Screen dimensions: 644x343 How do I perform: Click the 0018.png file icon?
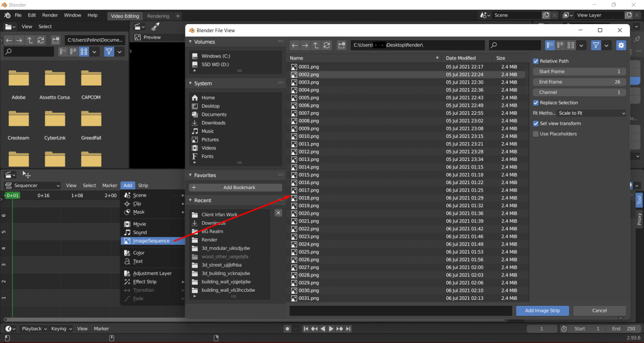(294, 198)
